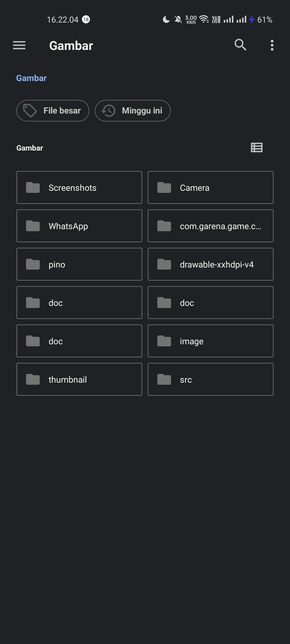Image resolution: width=290 pixels, height=644 pixels.
Task: Switch to list view layout
Action: (256, 148)
